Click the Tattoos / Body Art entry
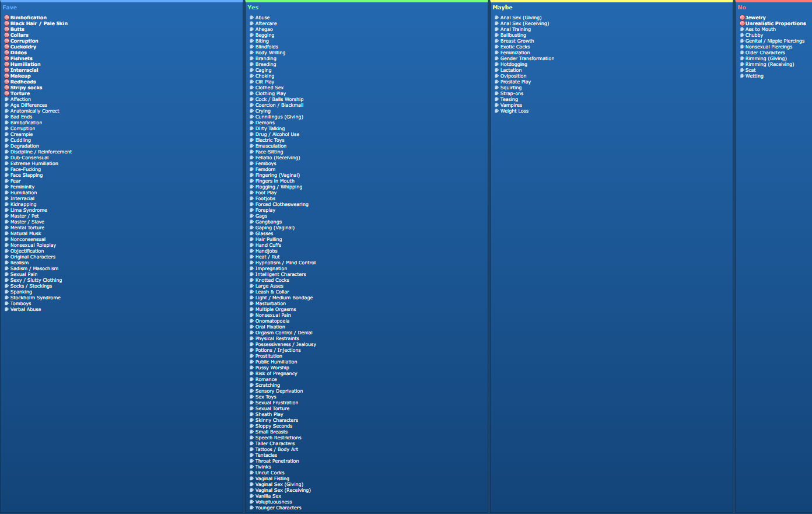Viewport: 812px width, 514px height. point(276,449)
